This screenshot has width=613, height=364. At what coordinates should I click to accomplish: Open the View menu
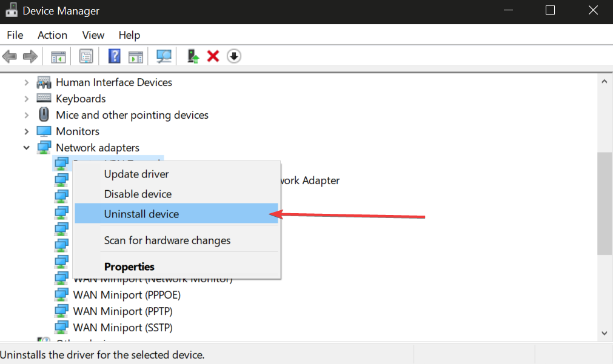tap(93, 35)
